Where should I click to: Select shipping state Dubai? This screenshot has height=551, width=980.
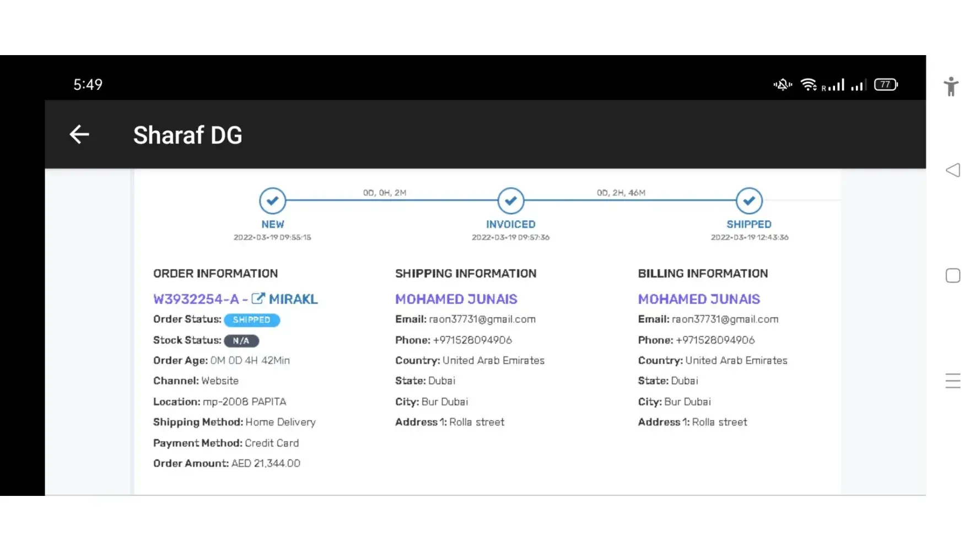[441, 381]
